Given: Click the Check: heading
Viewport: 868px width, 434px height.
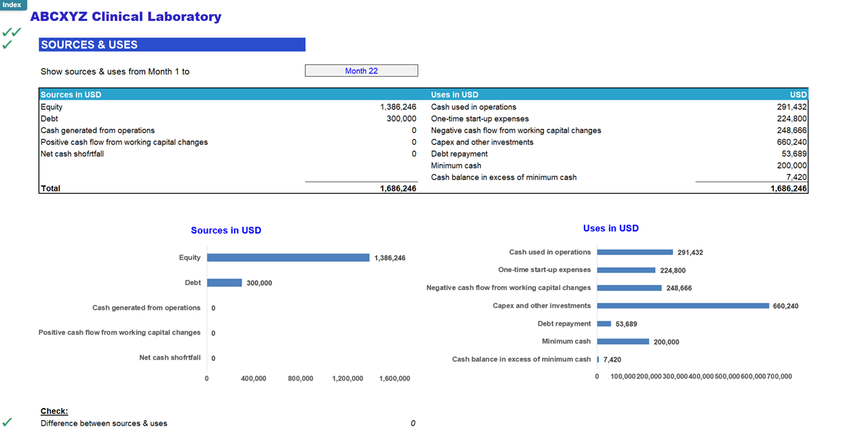Looking at the screenshot, I should [54, 411].
